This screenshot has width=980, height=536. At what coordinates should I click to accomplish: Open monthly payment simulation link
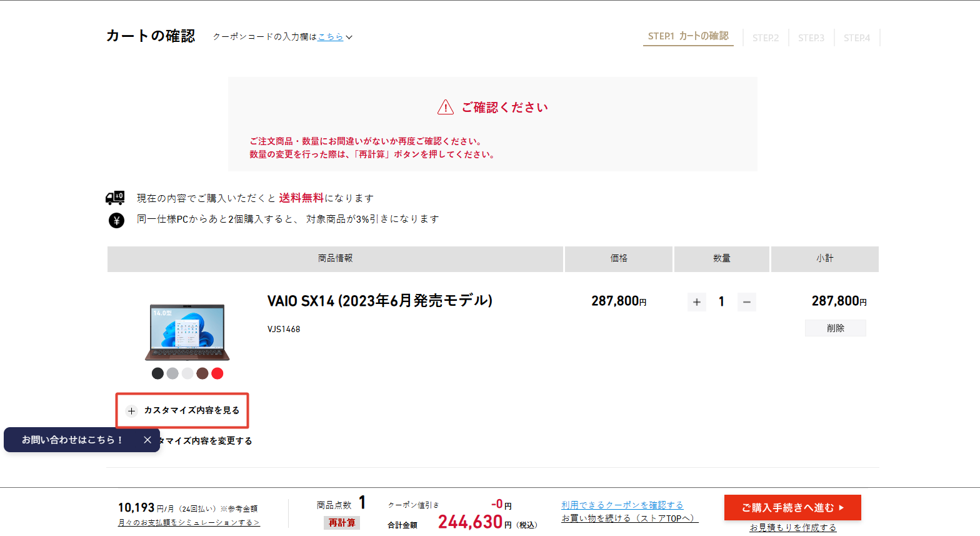[x=189, y=522]
